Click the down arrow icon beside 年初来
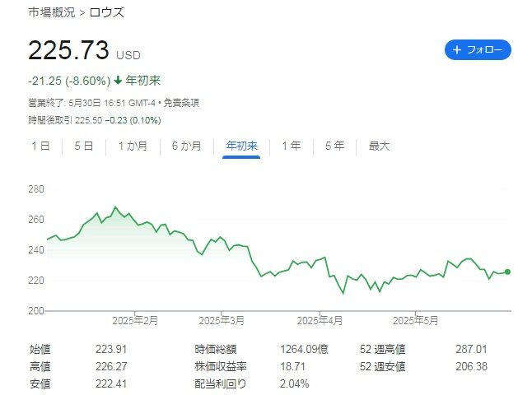This screenshot has height=395, width=532. pyautogui.click(x=118, y=81)
